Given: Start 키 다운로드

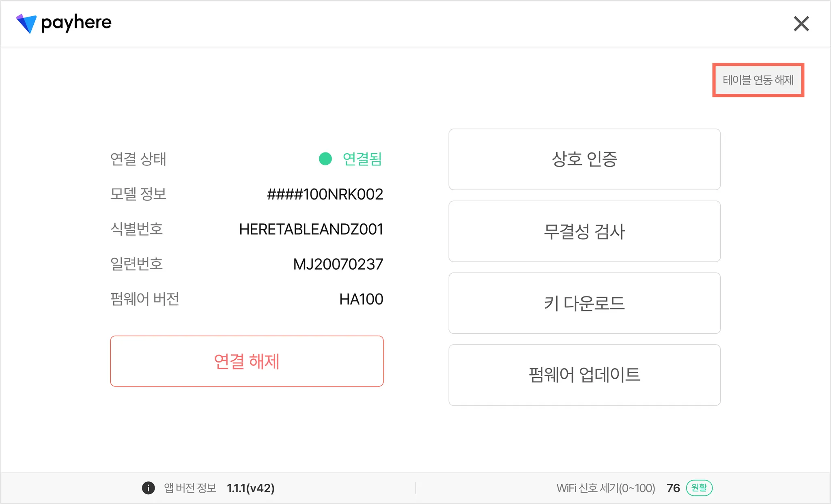Looking at the screenshot, I should point(584,303).
